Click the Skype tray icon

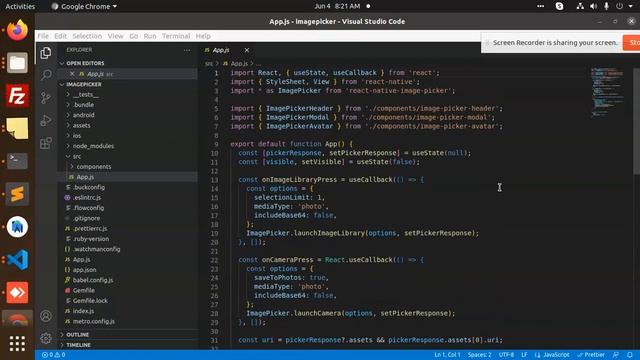(x=559, y=6)
